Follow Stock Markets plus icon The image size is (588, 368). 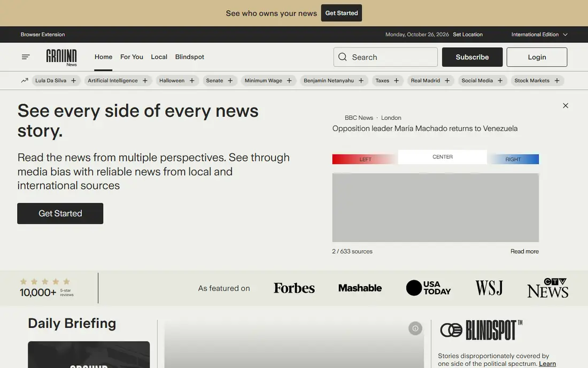(x=557, y=81)
